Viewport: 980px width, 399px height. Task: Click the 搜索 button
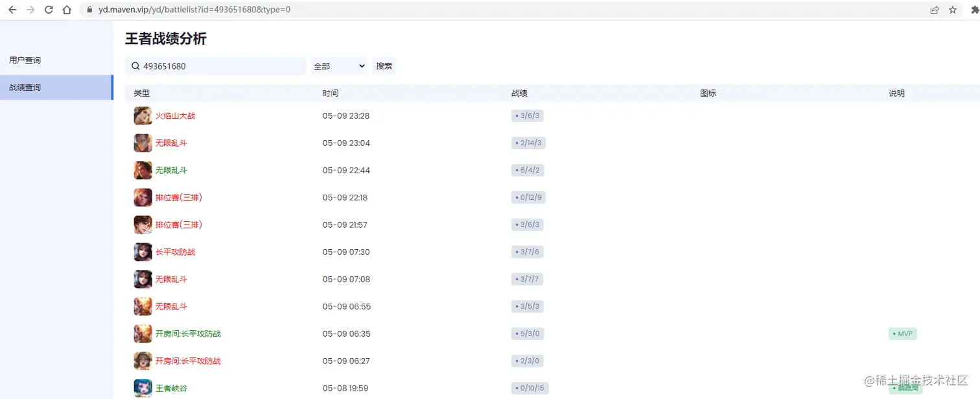coord(384,66)
